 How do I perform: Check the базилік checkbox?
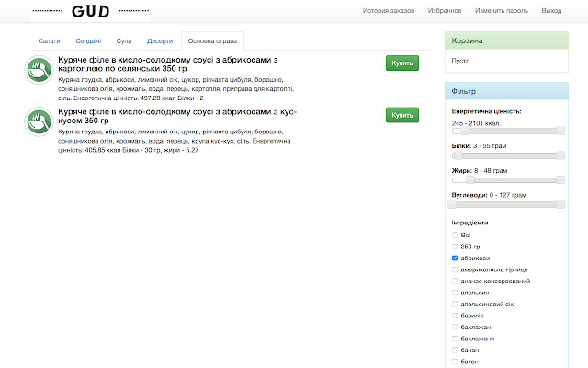[x=455, y=316]
